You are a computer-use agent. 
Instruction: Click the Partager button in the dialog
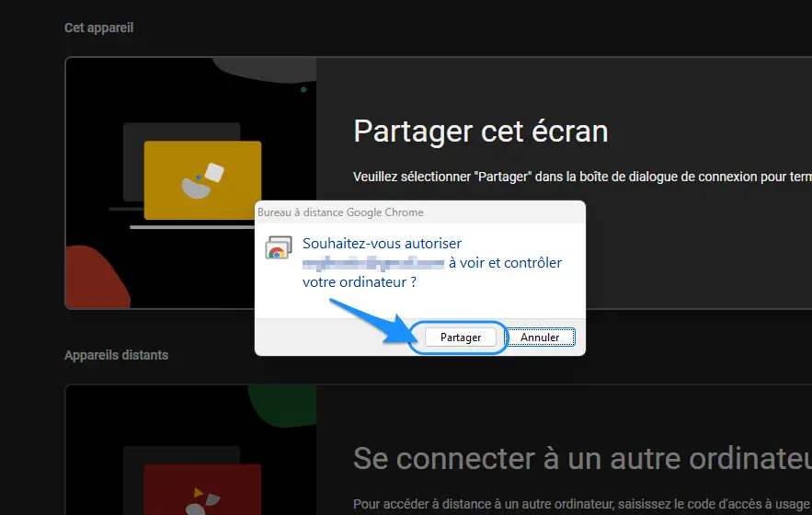pos(461,338)
